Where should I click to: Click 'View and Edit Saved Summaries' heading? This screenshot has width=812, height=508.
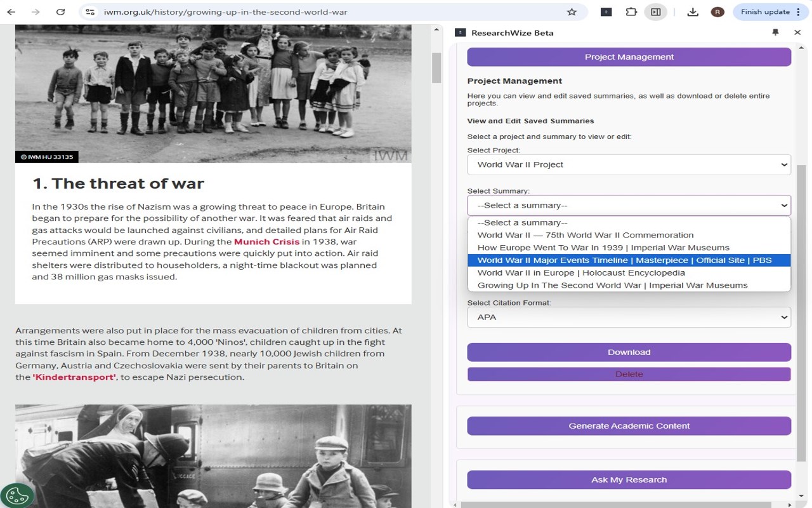pos(530,121)
